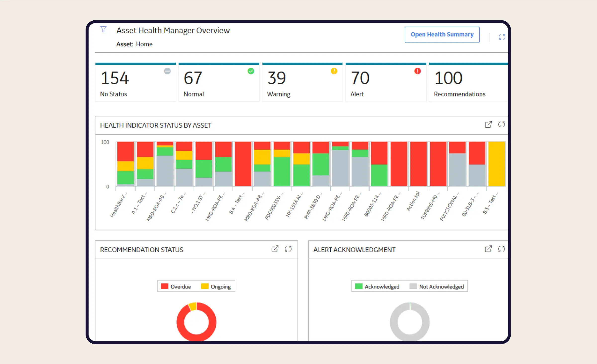Refresh the Health Indicator Status chart
The image size is (597, 364).
click(501, 124)
